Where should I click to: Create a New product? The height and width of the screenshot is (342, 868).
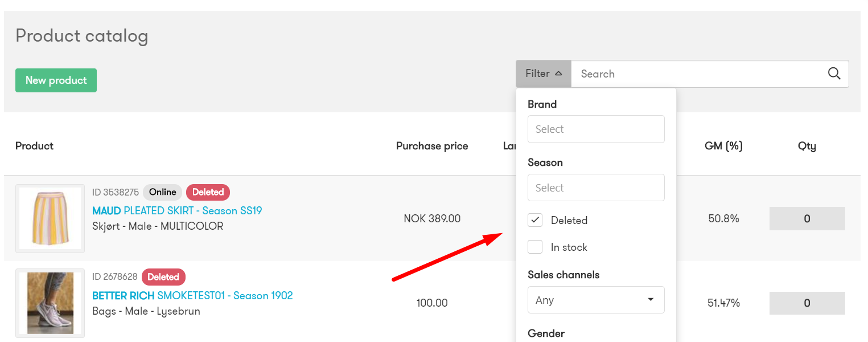pyautogui.click(x=56, y=80)
